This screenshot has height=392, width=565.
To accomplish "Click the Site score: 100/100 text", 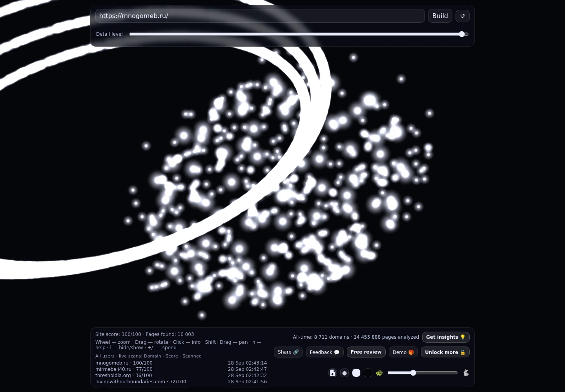I will click(118, 334).
